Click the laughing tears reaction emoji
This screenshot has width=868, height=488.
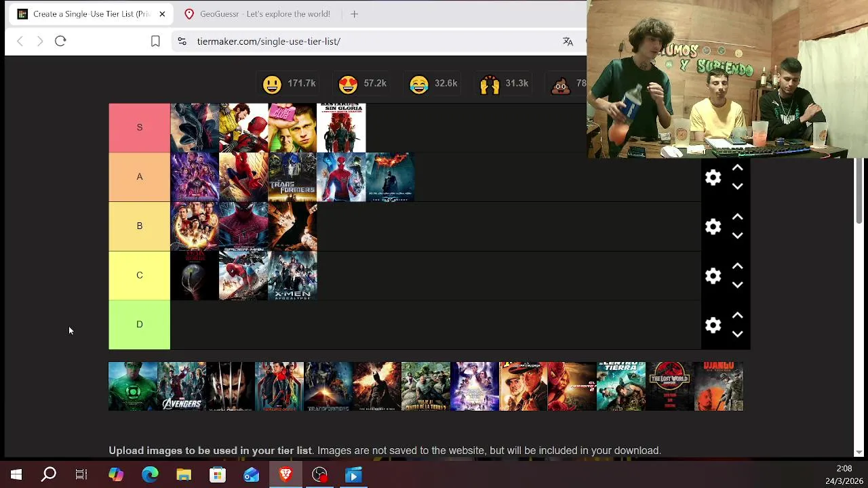pos(419,84)
